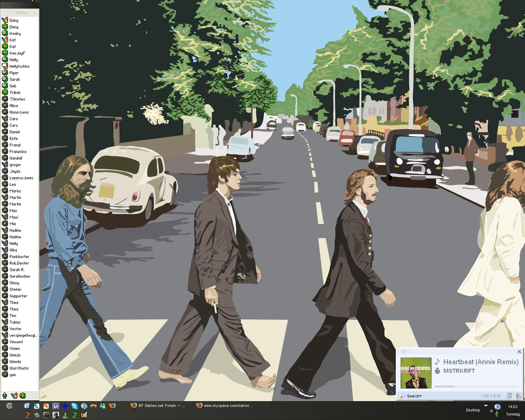Viewport: 525px width, 420px height.
Task: Select the ICQ flower protocol icon below contacts
Action: pyautogui.click(x=23, y=396)
